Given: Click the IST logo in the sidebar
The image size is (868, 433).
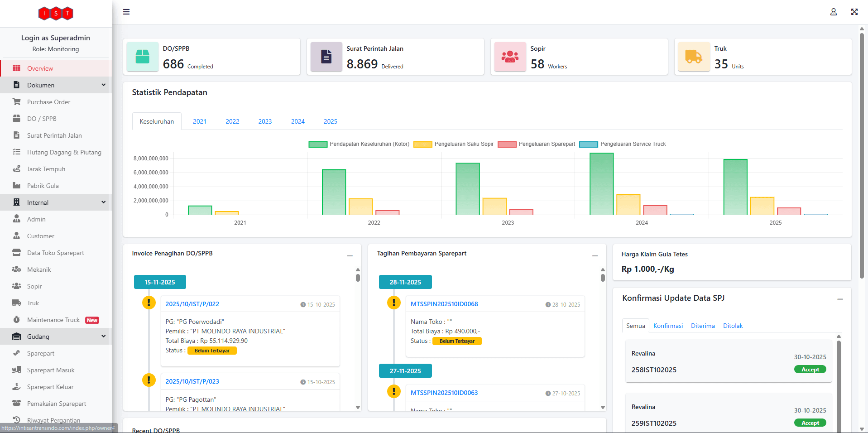Looking at the screenshot, I should [x=56, y=13].
